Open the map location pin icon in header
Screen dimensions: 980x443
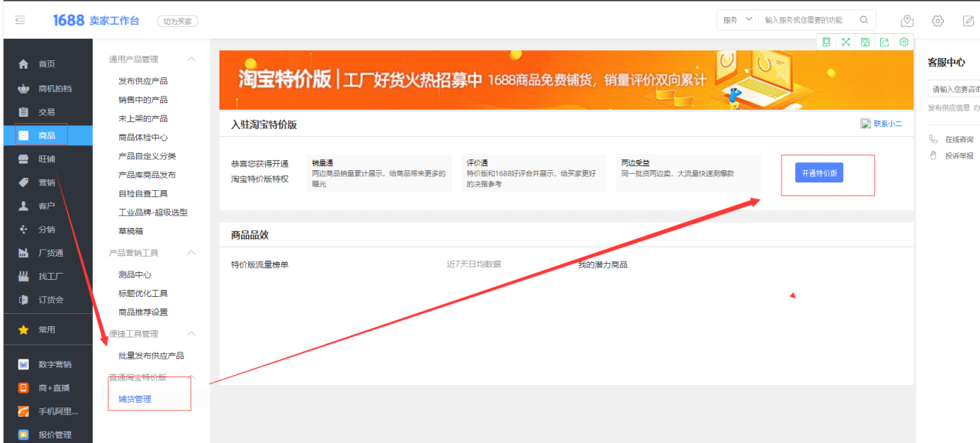tap(907, 21)
